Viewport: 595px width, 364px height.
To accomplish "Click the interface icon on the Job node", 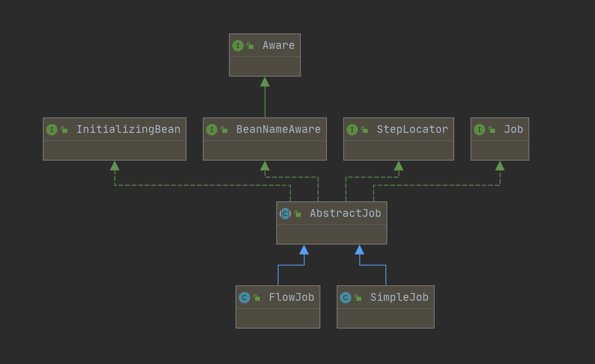I will [480, 130].
